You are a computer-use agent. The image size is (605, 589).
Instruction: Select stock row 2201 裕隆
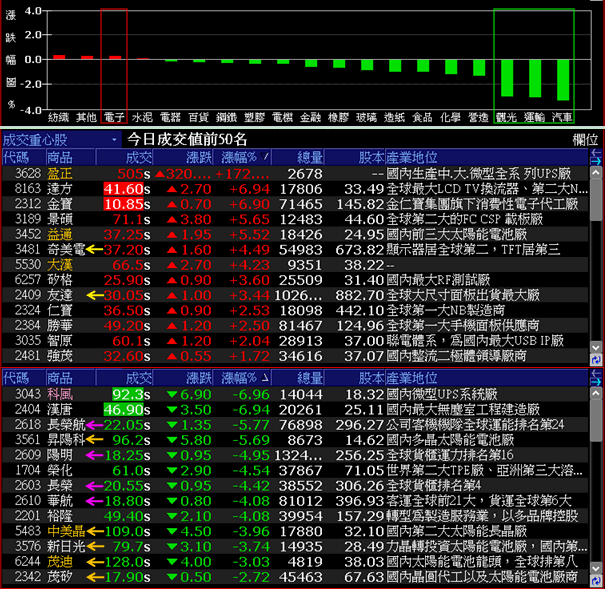(295, 516)
